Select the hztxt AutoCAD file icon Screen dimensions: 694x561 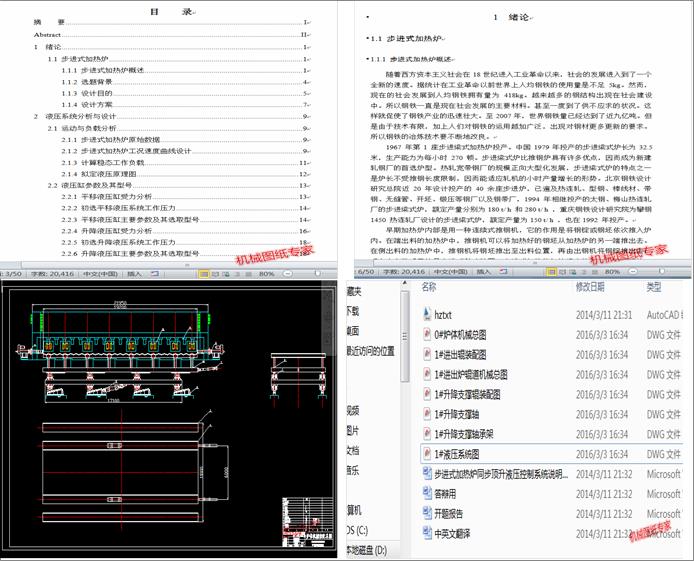click(x=427, y=314)
